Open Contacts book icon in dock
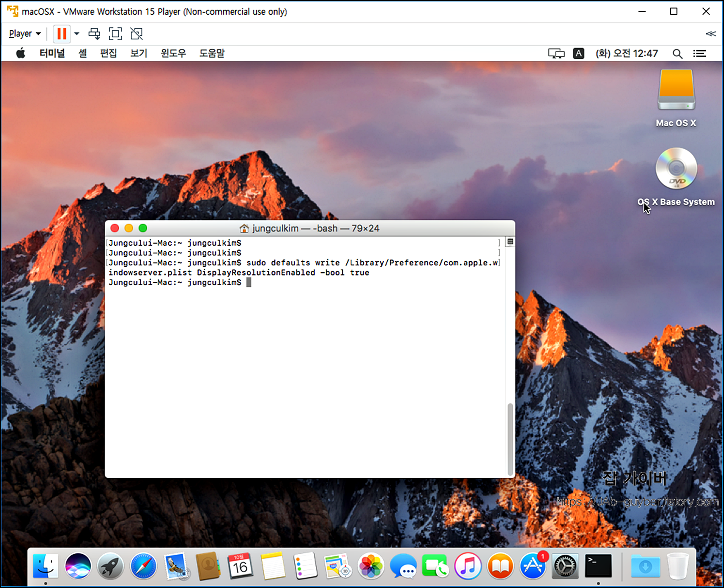724x588 pixels. pyautogui.click(x=208, y=566)
